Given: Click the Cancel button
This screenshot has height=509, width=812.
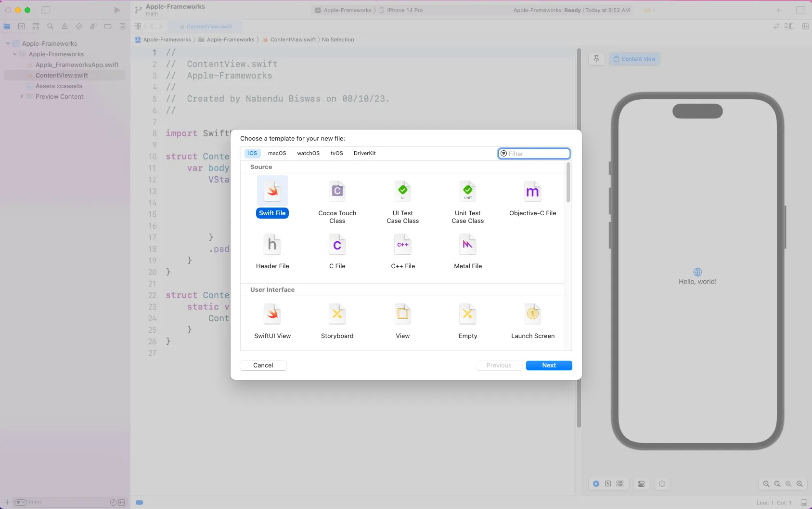Looking at the screenshot, I should pos(263,365).
